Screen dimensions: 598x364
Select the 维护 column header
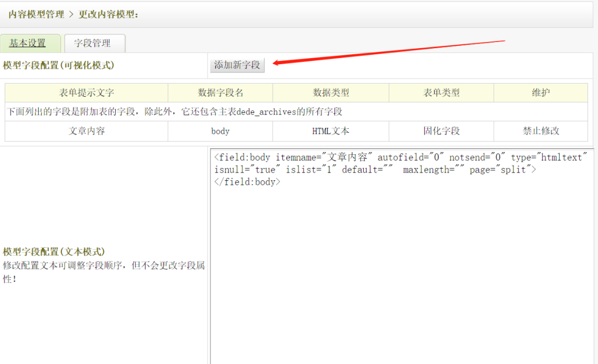pos(540,93)
